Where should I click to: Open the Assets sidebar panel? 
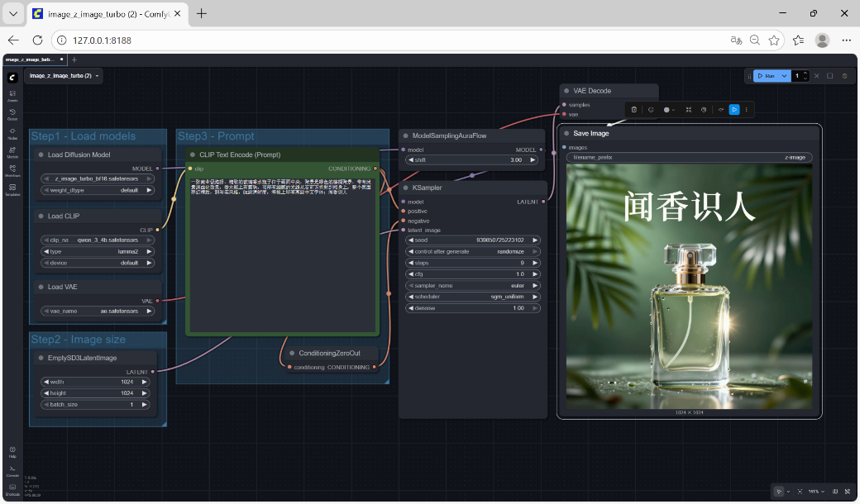12,95
